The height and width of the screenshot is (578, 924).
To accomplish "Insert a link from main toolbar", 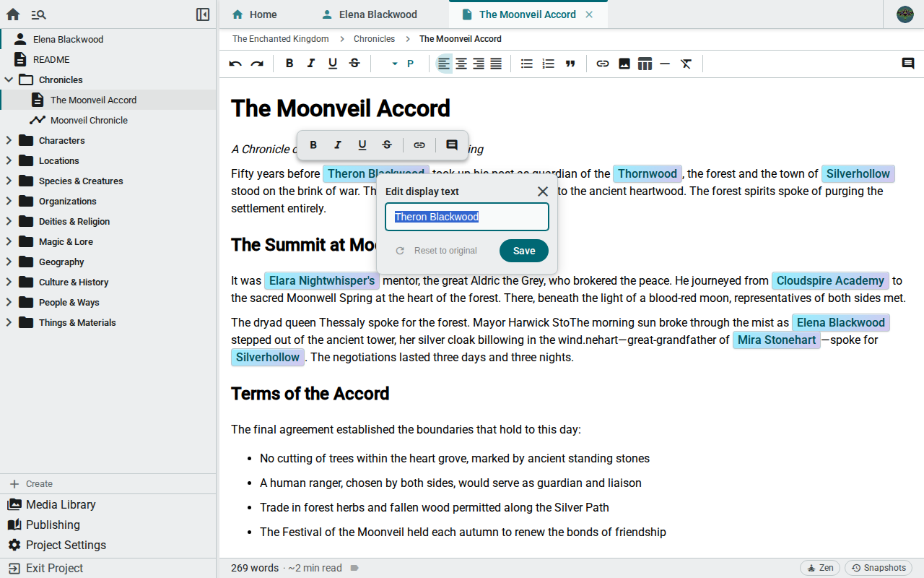I will coord(603,64).
